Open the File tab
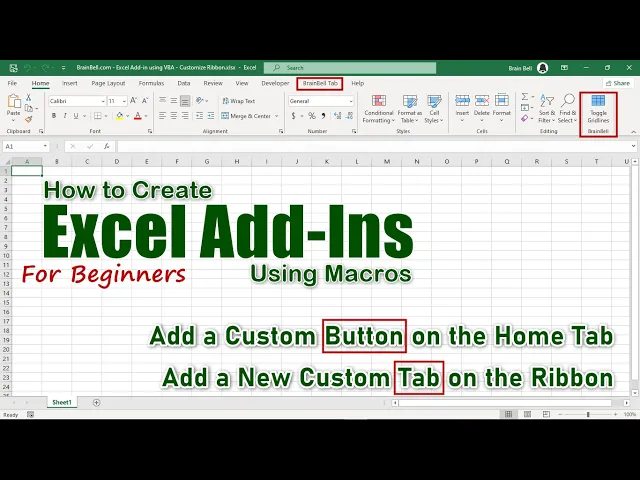This screenshot has height=480, width=640. pyautogui.click(x=12, y=83)
